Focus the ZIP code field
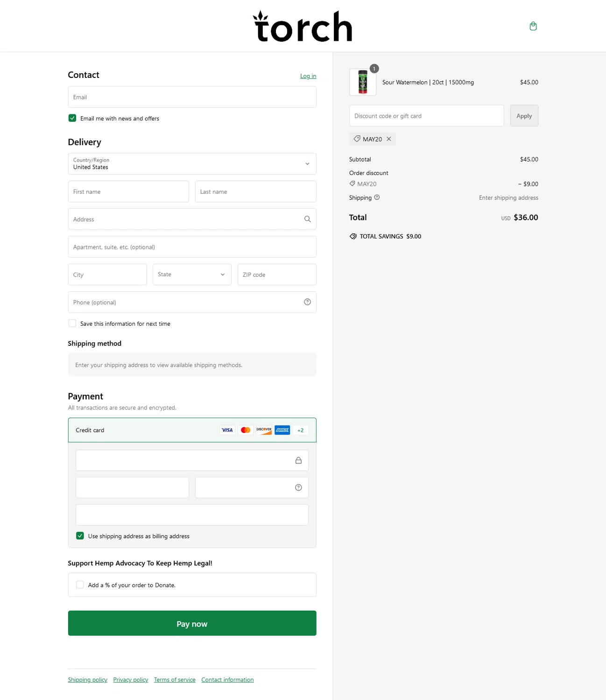Image resolution: width=606 pixels, height=700 pixels. [277, 274]
